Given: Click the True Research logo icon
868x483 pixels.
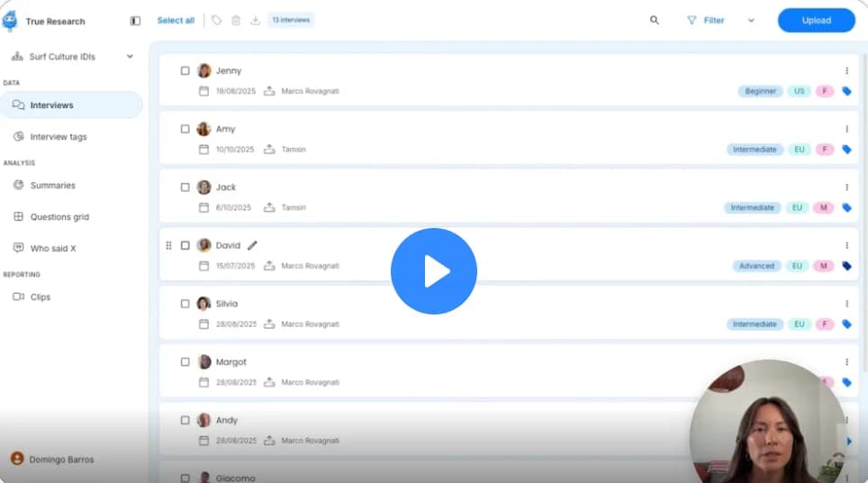Looking at the screenshot, I should [9, 21].
